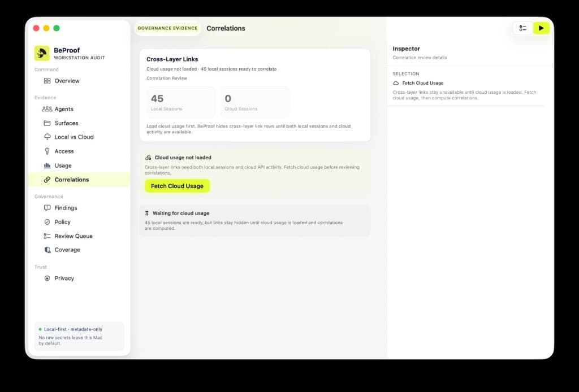This screenshot has width=579, height=392.
Task: Click the Local-first metadata-only status text
Action: tap(73, 329)
